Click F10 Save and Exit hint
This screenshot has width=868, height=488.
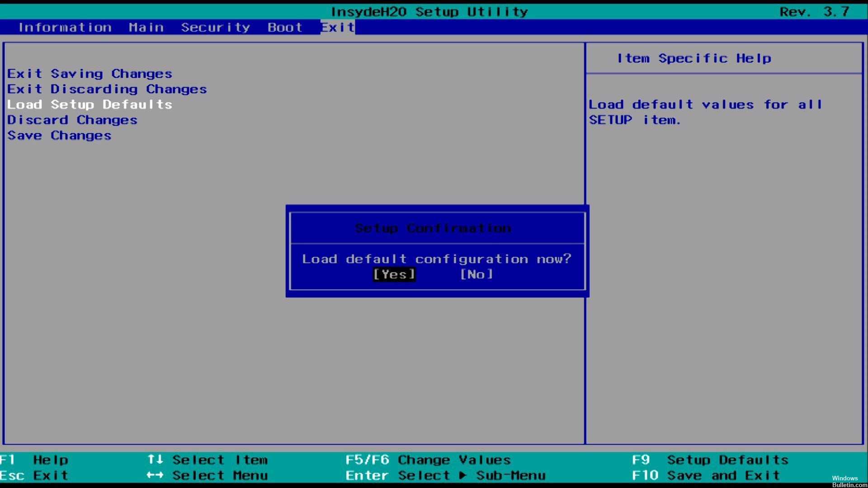(x=705, y=475)
